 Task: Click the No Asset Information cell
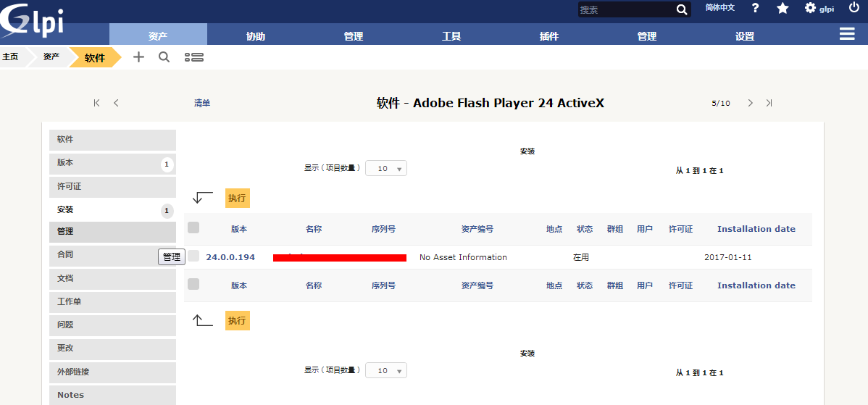[463, 257]
